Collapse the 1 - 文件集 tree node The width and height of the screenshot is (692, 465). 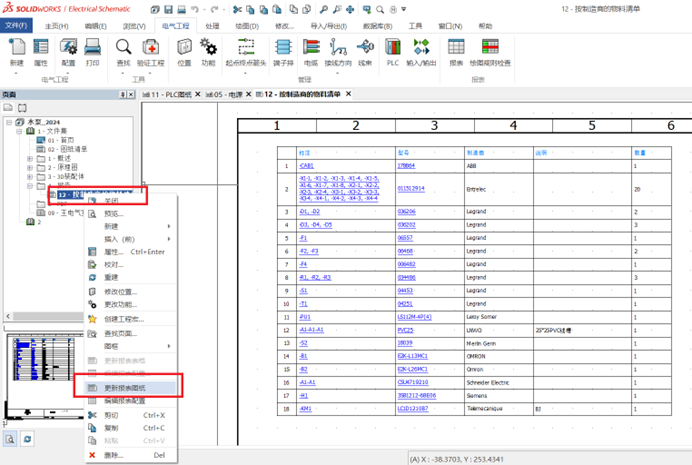pyautogui.click(x=19, y=131)
